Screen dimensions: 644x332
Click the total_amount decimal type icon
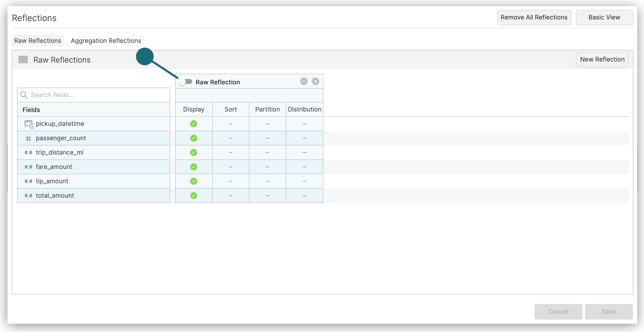28,196
